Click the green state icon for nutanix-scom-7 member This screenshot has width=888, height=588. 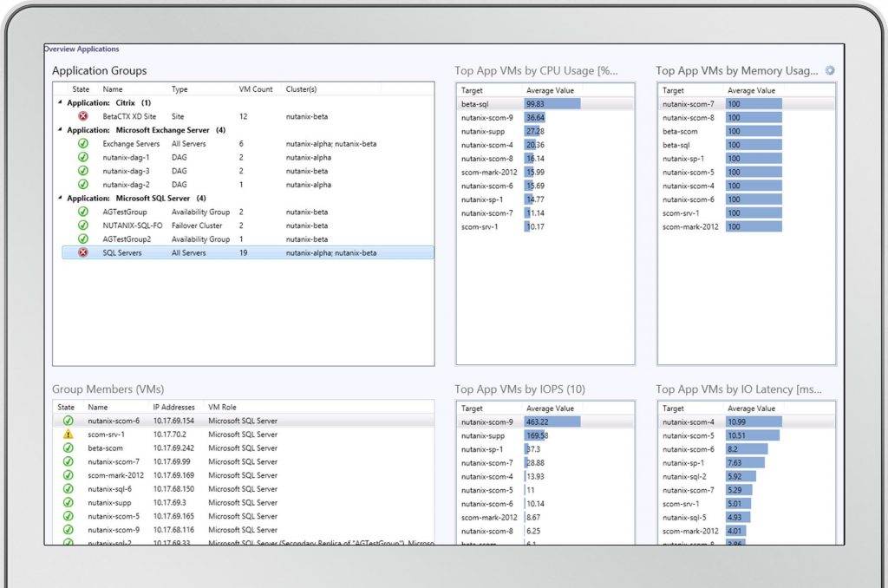click(68, 461)
